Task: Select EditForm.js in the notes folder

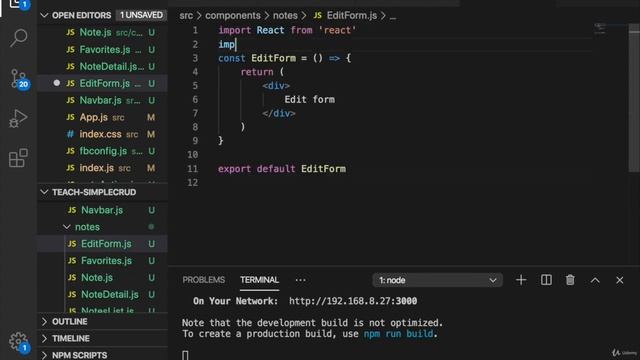Action: pos(102,244)
